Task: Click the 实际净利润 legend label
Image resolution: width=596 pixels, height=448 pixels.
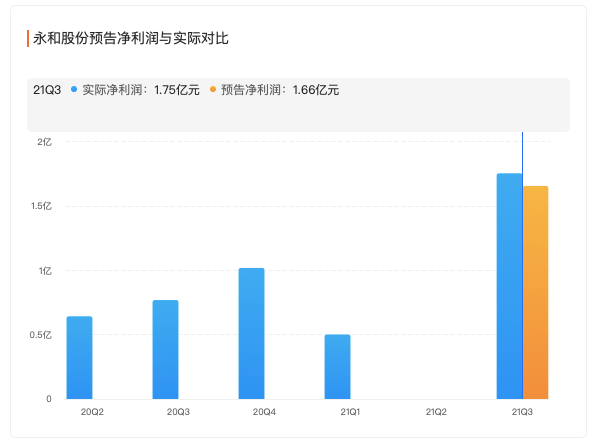Action: [116, 90]
